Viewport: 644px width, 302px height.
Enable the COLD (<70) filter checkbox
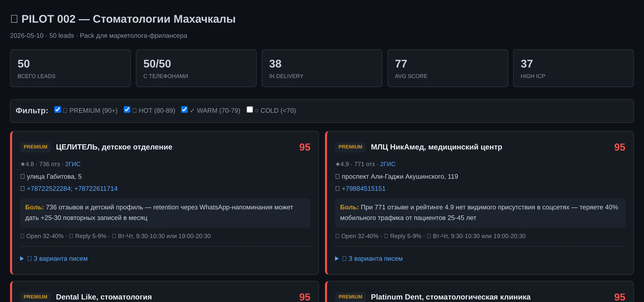[250, 110]
